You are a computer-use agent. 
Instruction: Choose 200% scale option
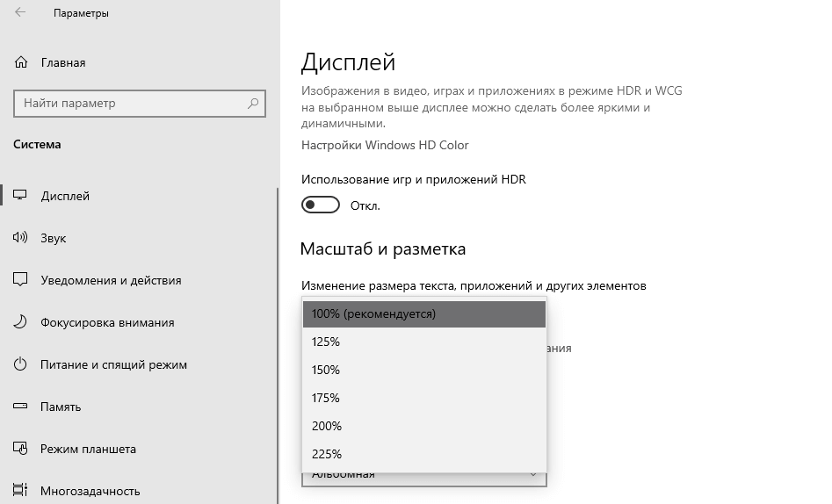(424, 426)
